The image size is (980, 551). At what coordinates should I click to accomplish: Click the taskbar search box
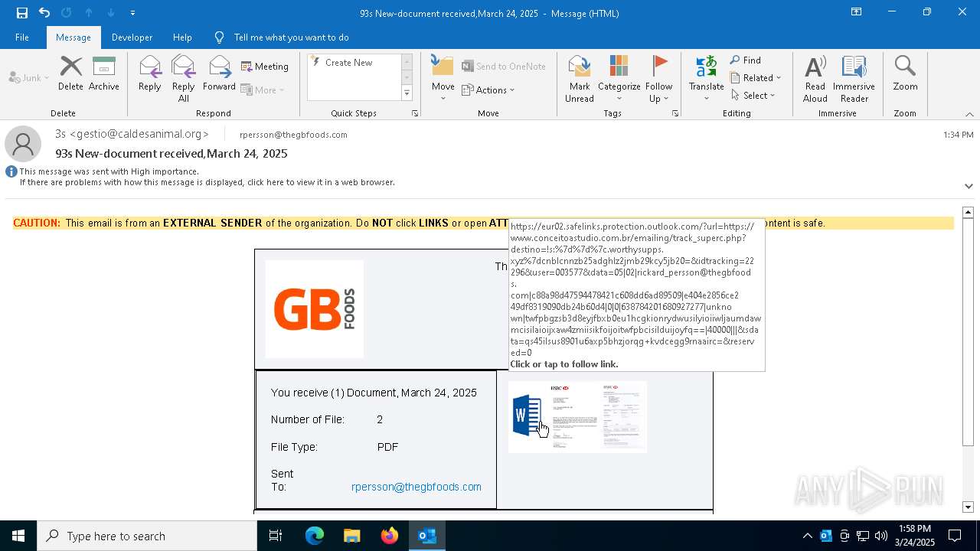[x=147, y=536]
